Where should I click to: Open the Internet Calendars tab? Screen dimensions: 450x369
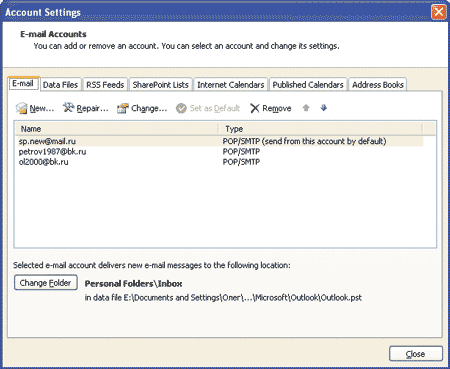click(231, 85)
